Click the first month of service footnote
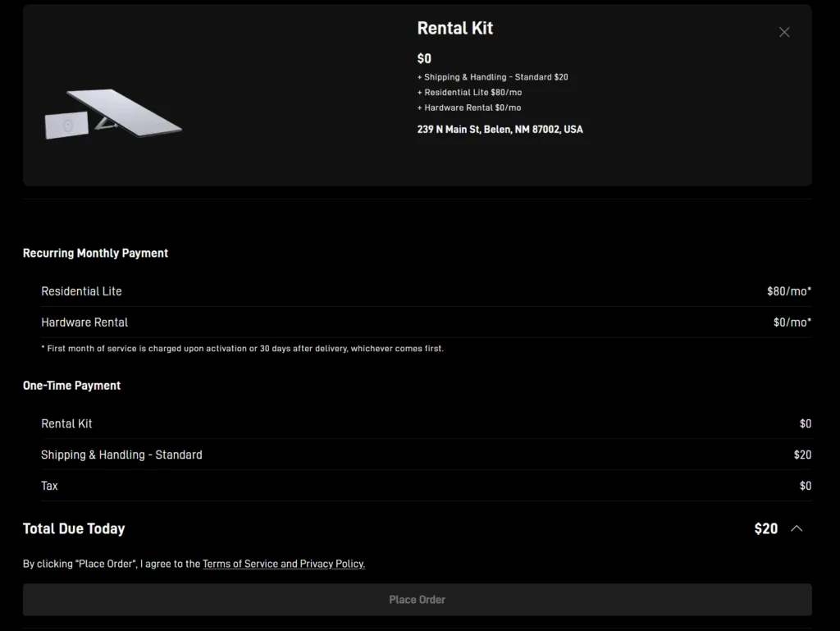This screenshot has width=840, height=631. pyautogui.click(x=242, y=349)
